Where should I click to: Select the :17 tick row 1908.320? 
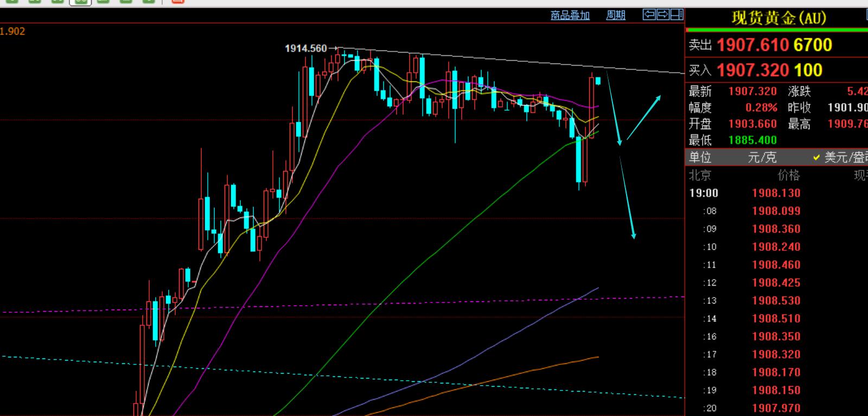point(776,355)
